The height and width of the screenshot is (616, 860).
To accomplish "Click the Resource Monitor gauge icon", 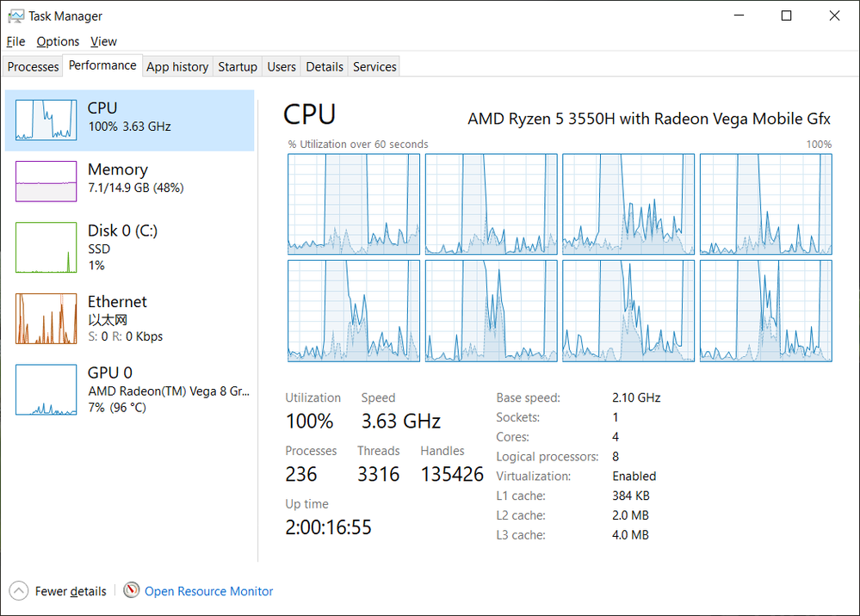I will [x=131, y=590].
